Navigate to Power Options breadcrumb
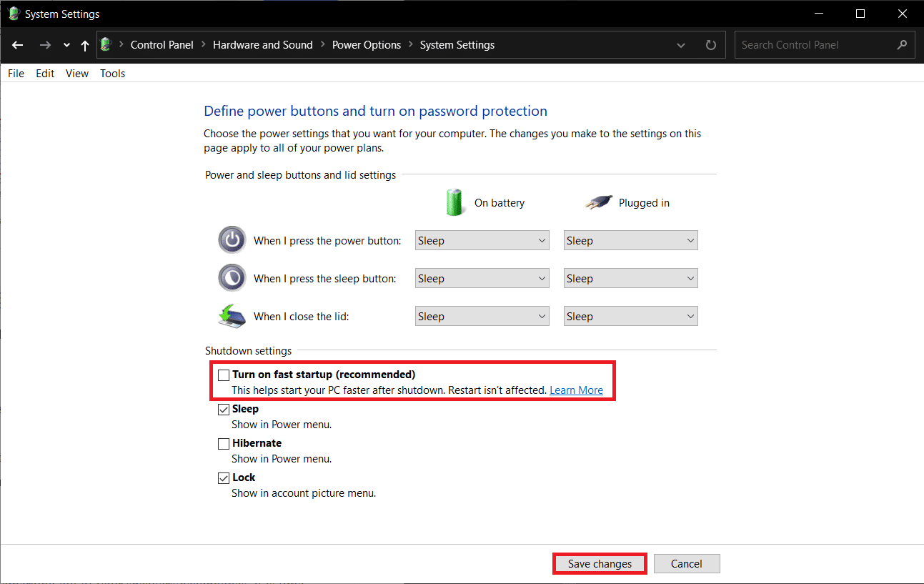Viewport: 924px width, 584px height. pyautogui.click(x=367, y=44)
